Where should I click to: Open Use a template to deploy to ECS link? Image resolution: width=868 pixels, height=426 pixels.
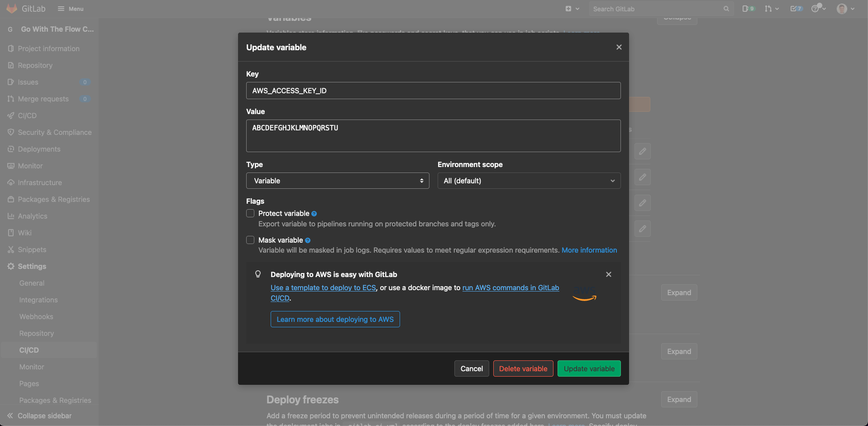coord(323,288)
